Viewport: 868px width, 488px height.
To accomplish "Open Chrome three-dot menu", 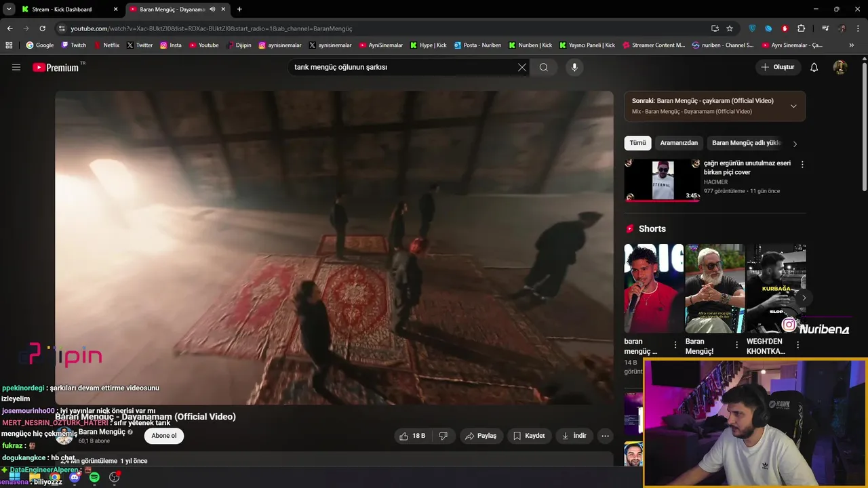I will coord(858,28).
